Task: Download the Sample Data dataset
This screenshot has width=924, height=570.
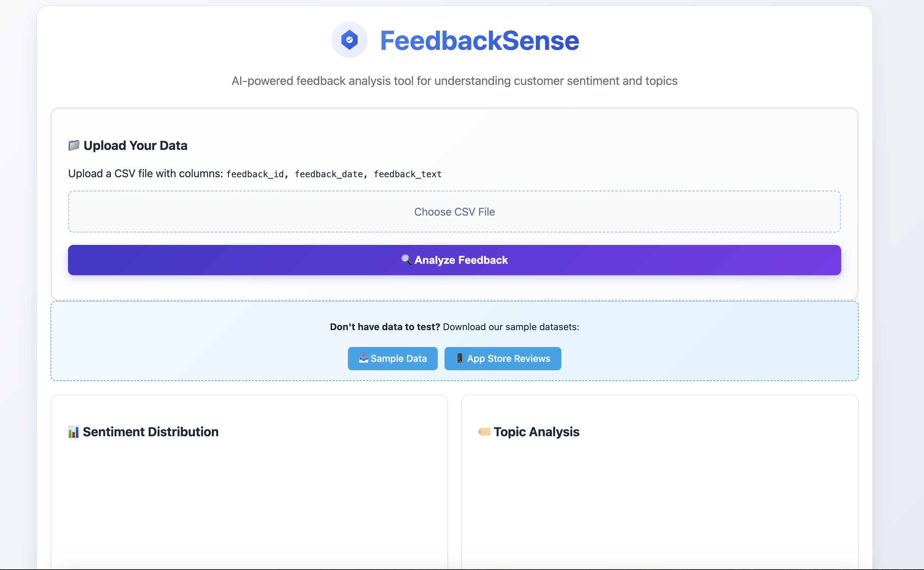Action: click(x=392, y=358)
